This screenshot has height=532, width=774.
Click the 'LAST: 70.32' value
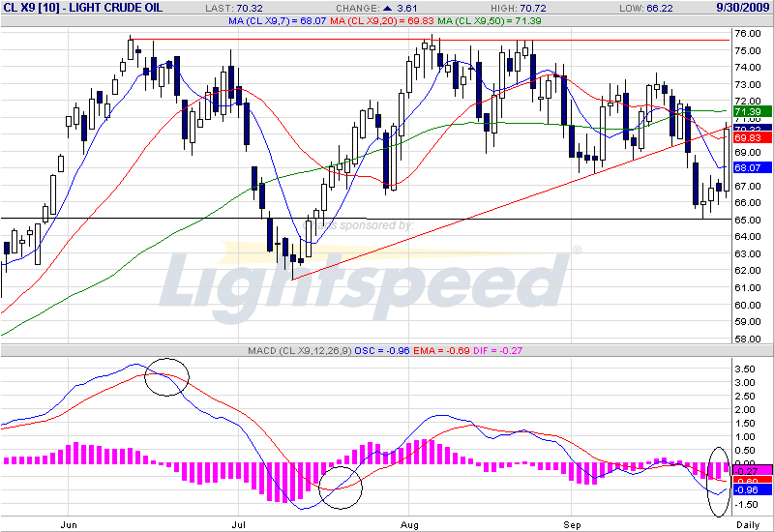[x=234, y=9]
